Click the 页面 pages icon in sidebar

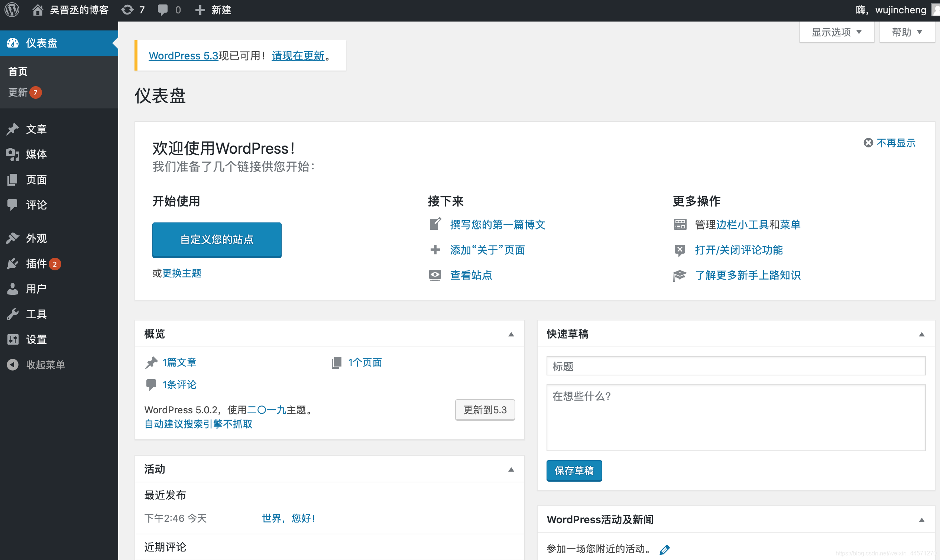coord(13,180)
